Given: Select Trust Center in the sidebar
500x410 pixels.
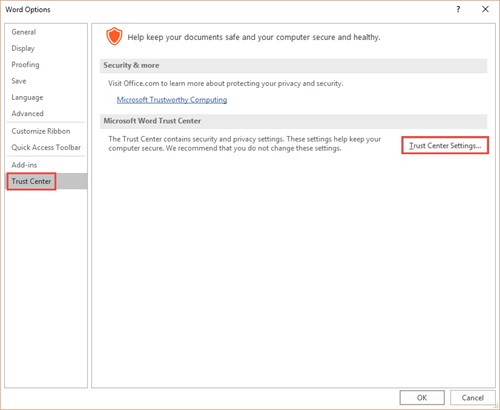Looking at the screenshot, I should click(31, 181).
